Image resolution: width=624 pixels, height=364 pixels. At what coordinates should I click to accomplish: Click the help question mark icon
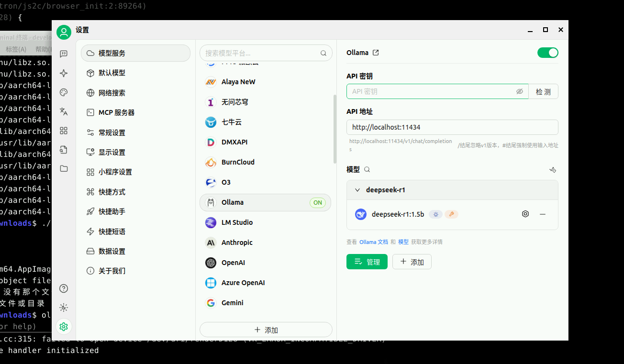(64, 288)
